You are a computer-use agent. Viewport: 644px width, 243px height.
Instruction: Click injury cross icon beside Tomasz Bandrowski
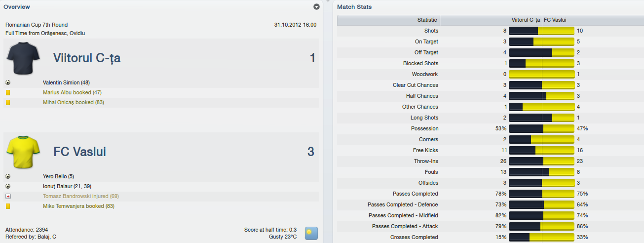(x=8, y=196)
